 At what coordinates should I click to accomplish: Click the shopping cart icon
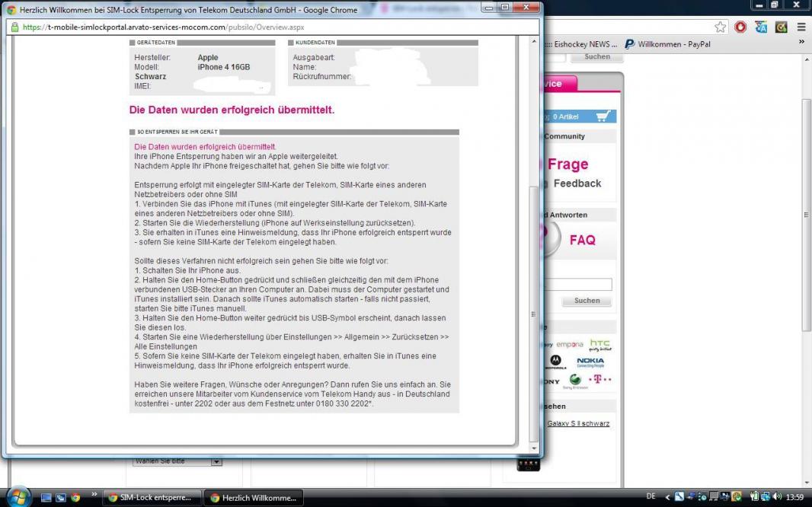(603, 116)
